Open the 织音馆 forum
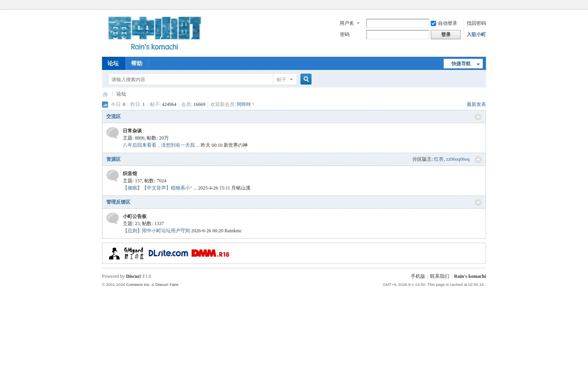This screenshot has width=588, height=369. tap(130, 174)
